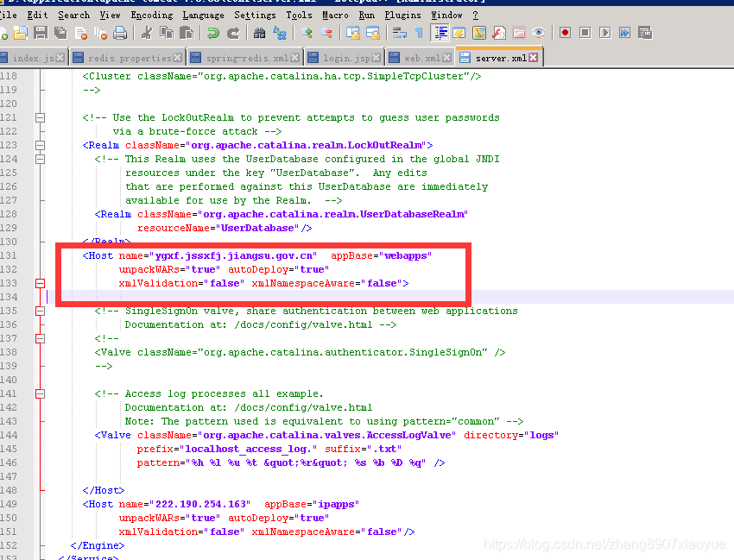Close the web.xml tab
Viewport: 734px width, 560px height.
(x=446, y=58)
